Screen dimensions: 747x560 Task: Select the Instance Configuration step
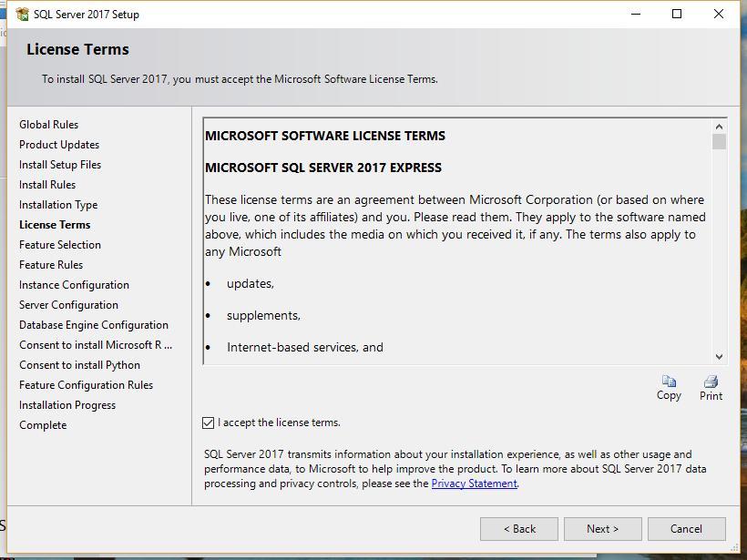(74, 285)
